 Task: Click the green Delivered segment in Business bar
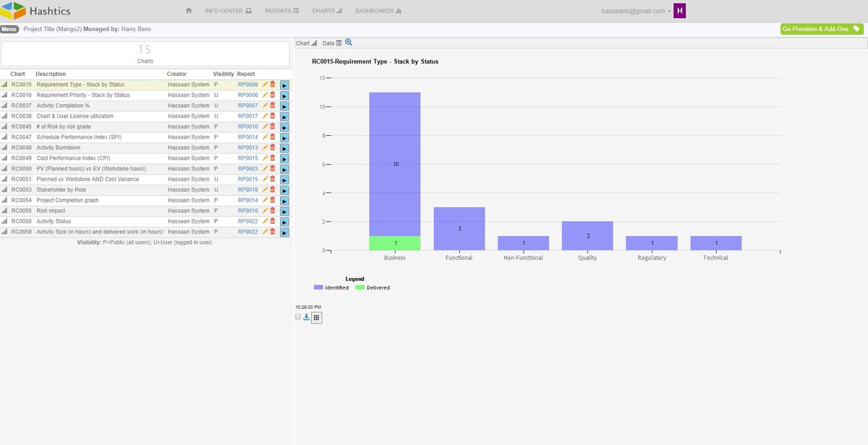click(395, 243)
